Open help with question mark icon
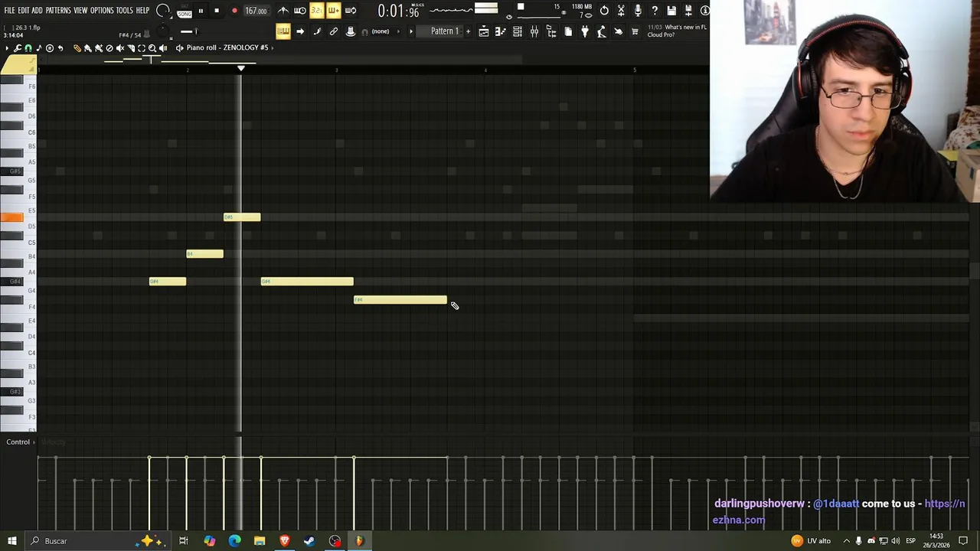Image resolution: width=980 pixels, height=551 pixels. point(655,11)
